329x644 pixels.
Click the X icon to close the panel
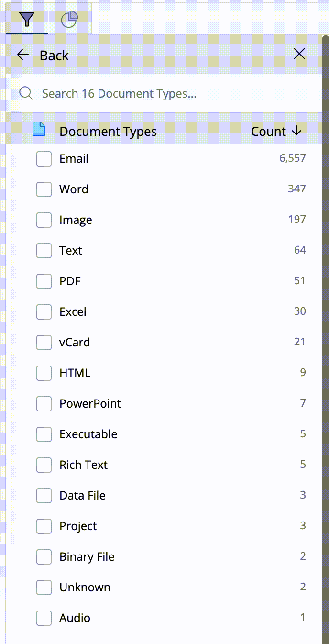(x=299, y=54)
